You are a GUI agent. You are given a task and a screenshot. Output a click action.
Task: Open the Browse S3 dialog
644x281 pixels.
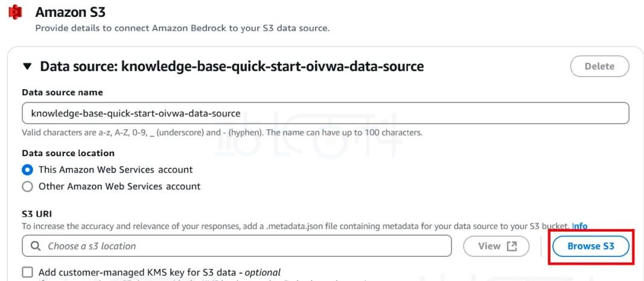pyautogui.click(x=591, y=246)
